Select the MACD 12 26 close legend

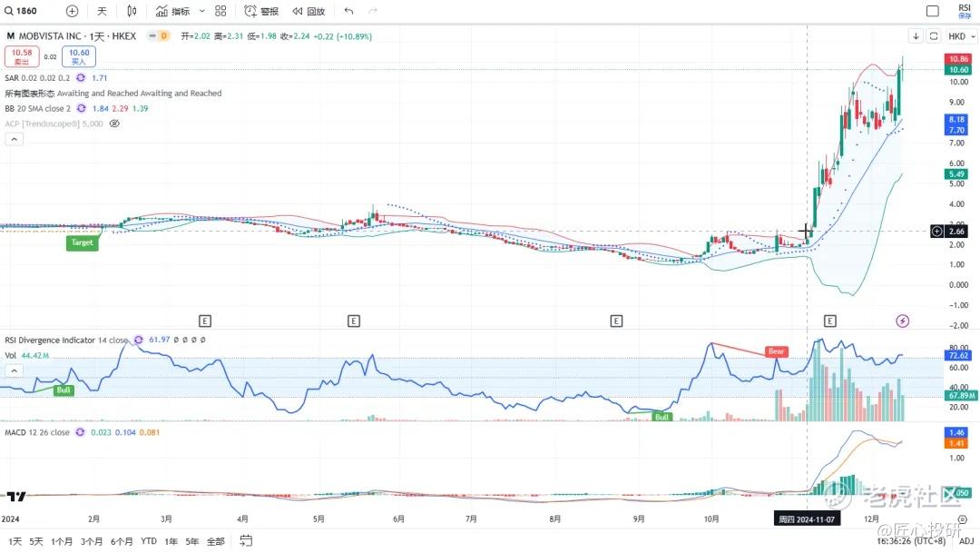click(x=37, y=432)
